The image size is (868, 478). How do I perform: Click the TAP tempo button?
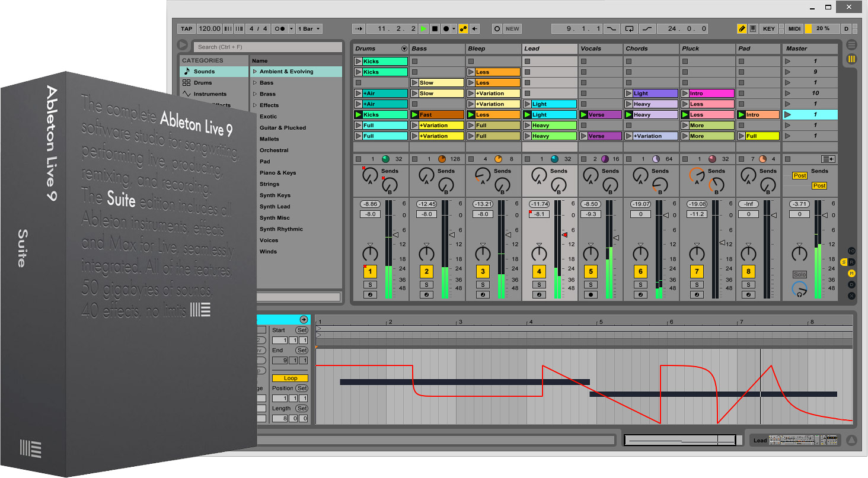pos(187,28)
